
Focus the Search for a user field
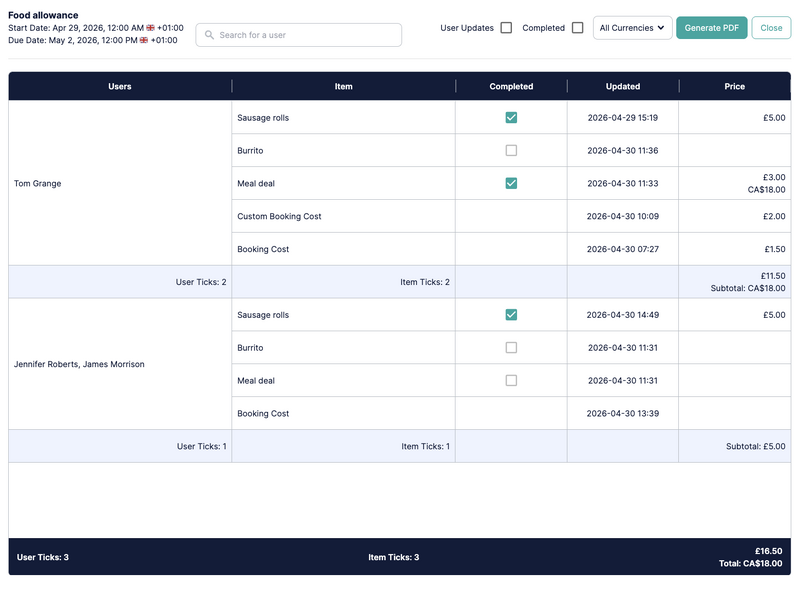click(298, 35)
